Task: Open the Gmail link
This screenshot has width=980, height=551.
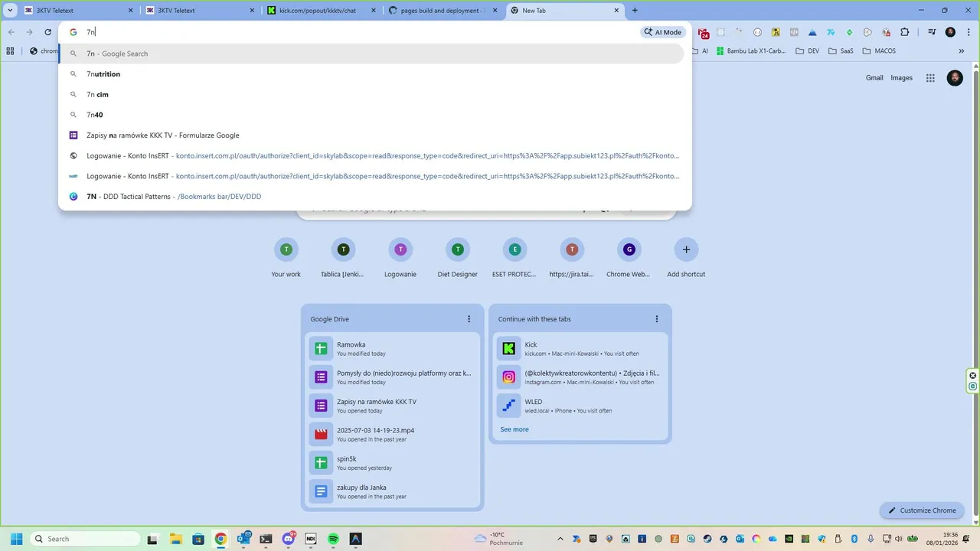Action: (x=874, y=78)
